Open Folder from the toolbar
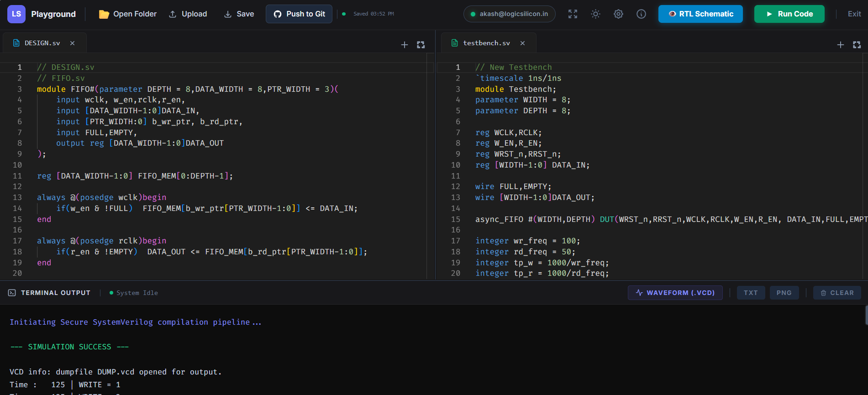The height and width of the screenshot is (395, 868). coord(127,14)
